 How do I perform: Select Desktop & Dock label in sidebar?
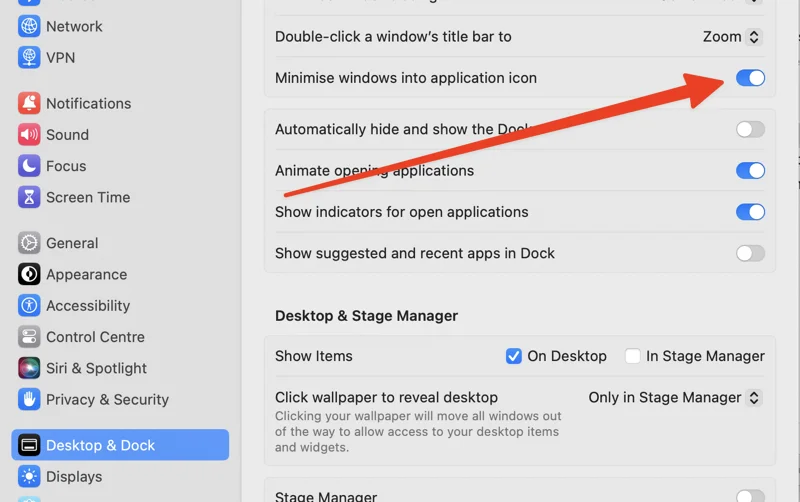click(100, 445)
